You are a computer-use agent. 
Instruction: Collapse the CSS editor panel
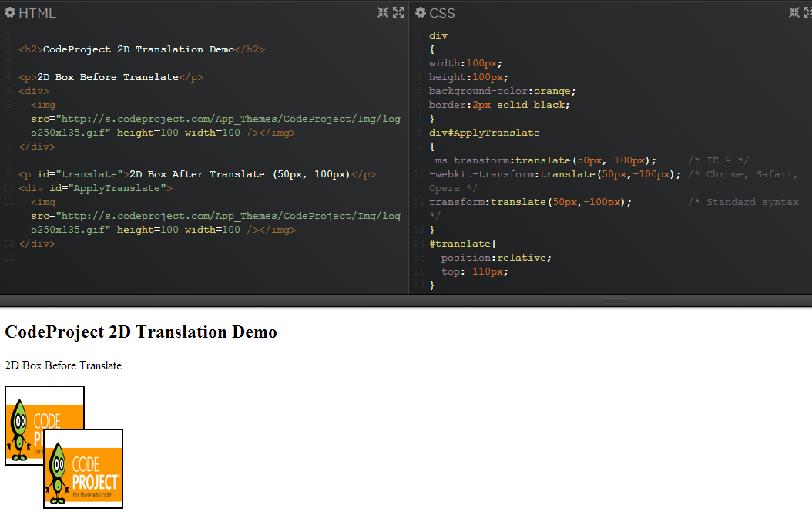click(x=794, y=12)
